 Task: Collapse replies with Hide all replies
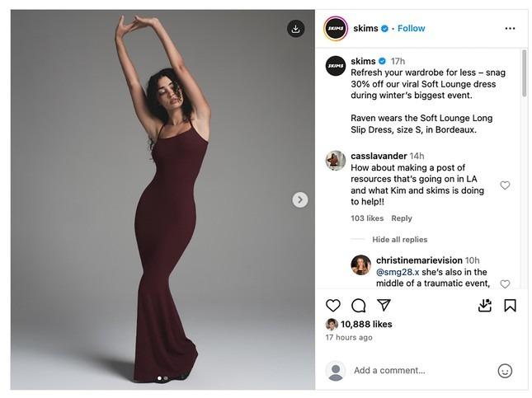pyautogui.click(x=399, y=240)
